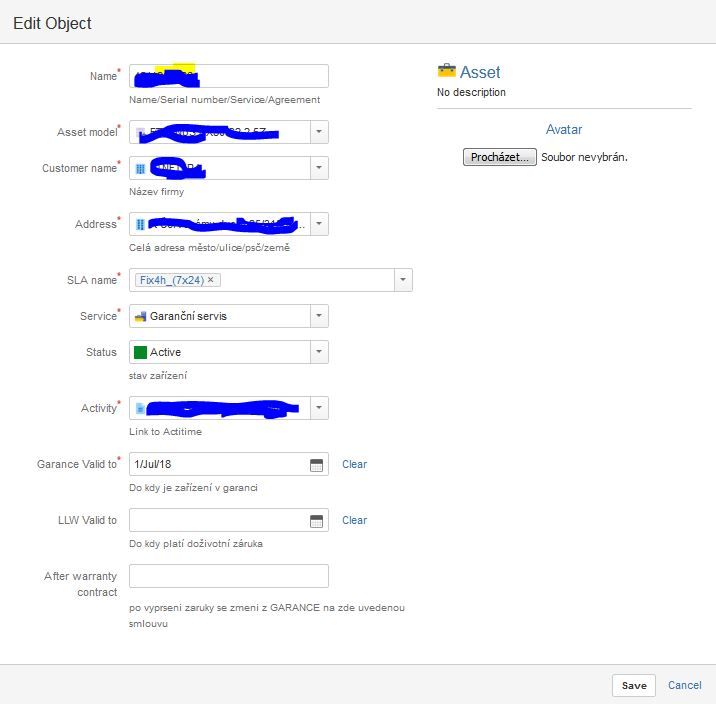
Task: Clear the Garance Valid to date
Action: click(354, 464)
